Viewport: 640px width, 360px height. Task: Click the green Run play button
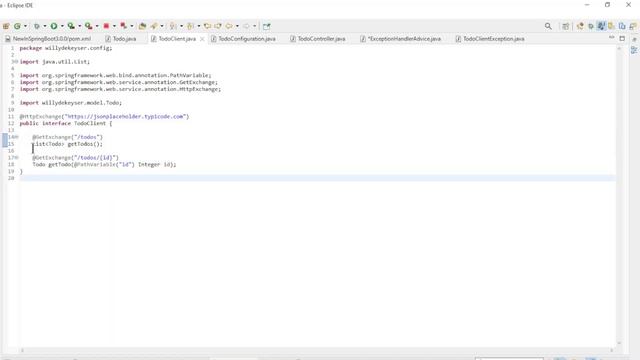[x=54, y=26]
